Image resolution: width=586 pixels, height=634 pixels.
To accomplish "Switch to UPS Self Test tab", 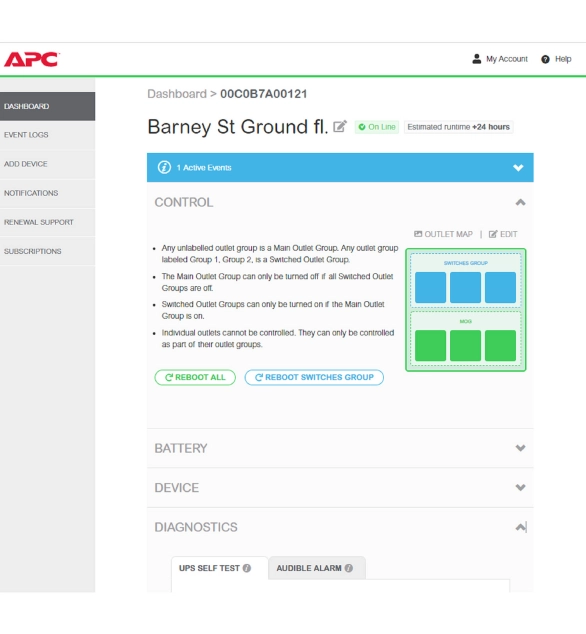I will point(220,568).
